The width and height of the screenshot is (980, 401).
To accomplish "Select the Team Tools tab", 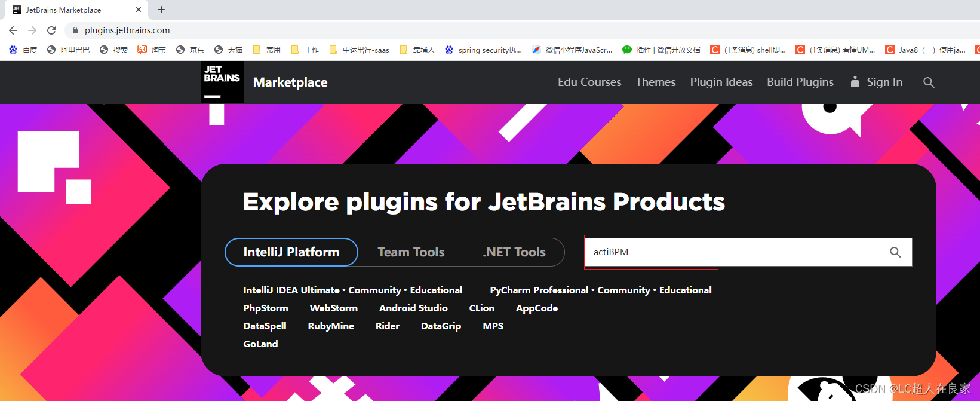I will pos(411,252).
